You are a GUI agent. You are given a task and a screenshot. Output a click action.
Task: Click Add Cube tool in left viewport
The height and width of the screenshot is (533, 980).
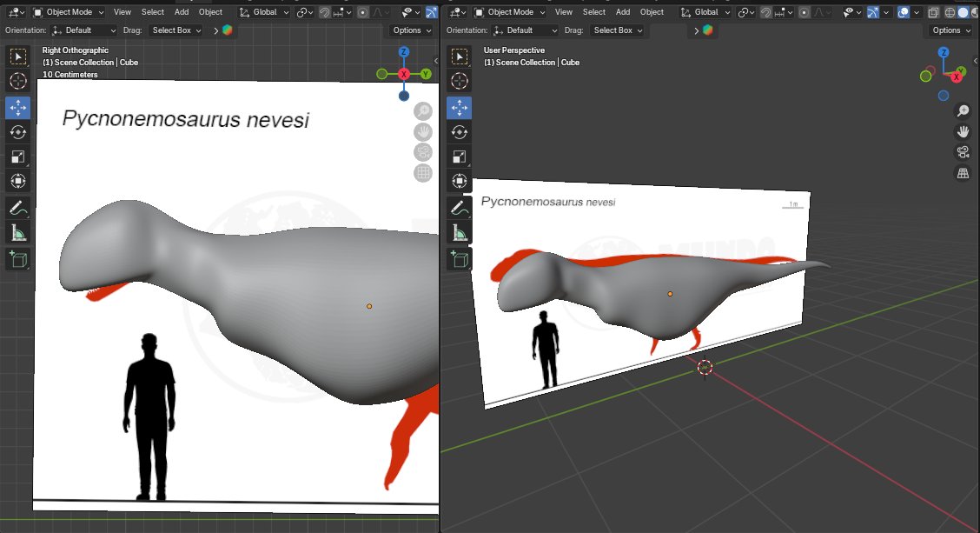(x=17, y=258)
